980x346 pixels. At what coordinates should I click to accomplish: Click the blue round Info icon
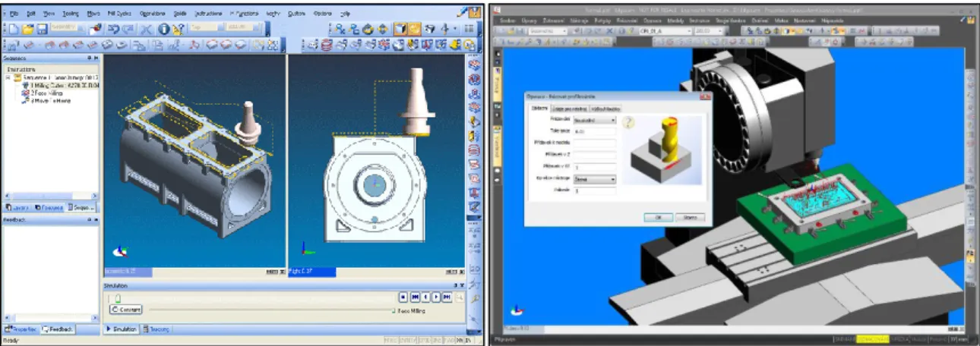coord(164,29)
